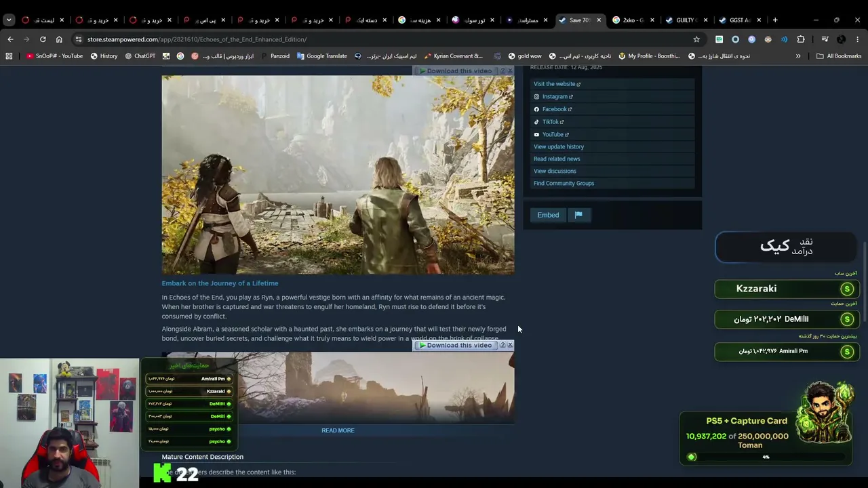Open the tab search dropdown arrow
The width and height of the screenshot is (868, 488).
pyautogui.click(x=9, y=20)
